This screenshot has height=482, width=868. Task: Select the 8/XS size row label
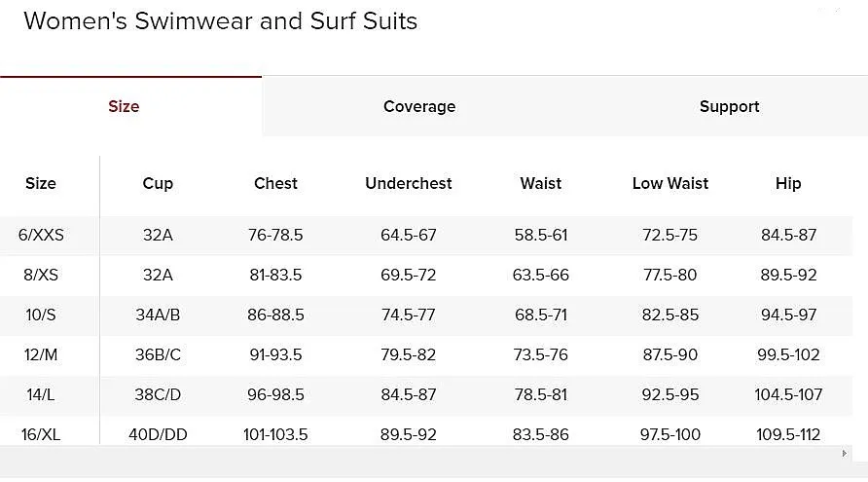[x=41, y=275]
